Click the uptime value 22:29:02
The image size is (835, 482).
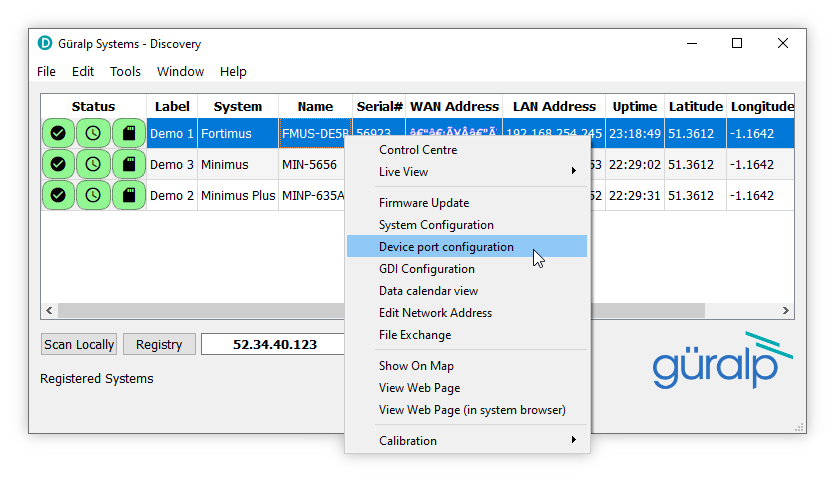(635, 164)
